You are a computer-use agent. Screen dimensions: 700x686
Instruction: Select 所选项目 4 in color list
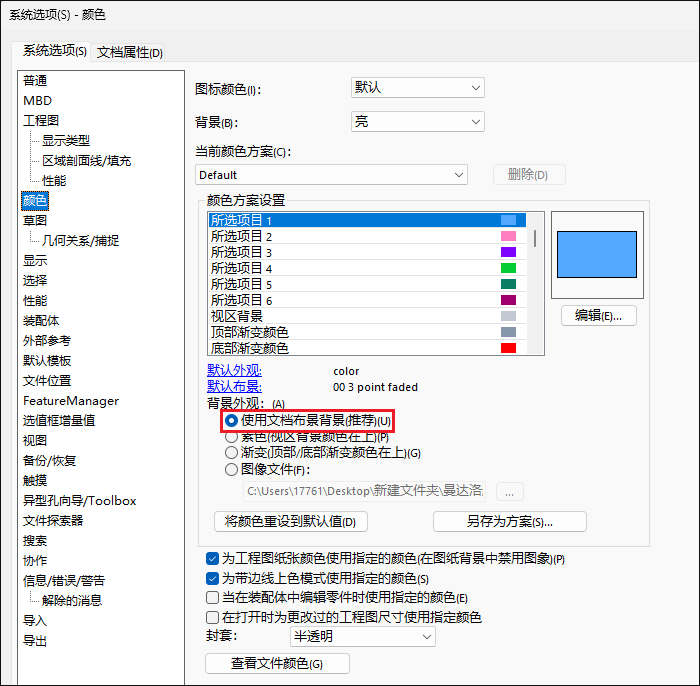pos(367,268)
